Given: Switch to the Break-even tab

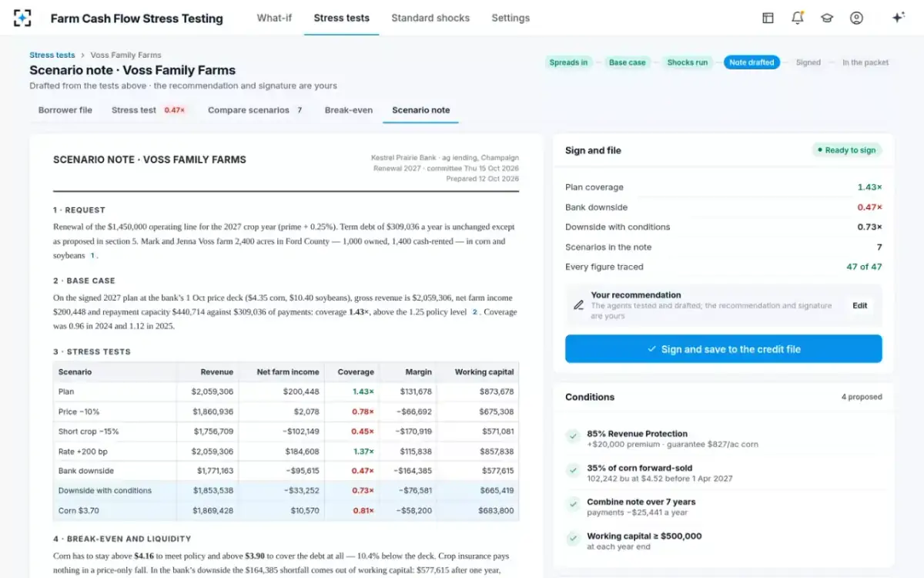Looking at the screenshot, I should (349, 110).
